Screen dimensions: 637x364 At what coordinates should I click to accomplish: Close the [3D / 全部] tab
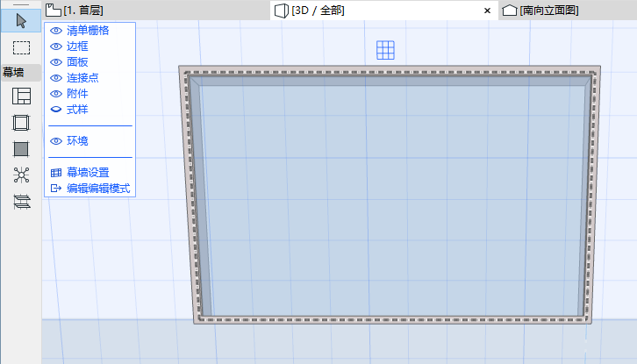[487, 11]
